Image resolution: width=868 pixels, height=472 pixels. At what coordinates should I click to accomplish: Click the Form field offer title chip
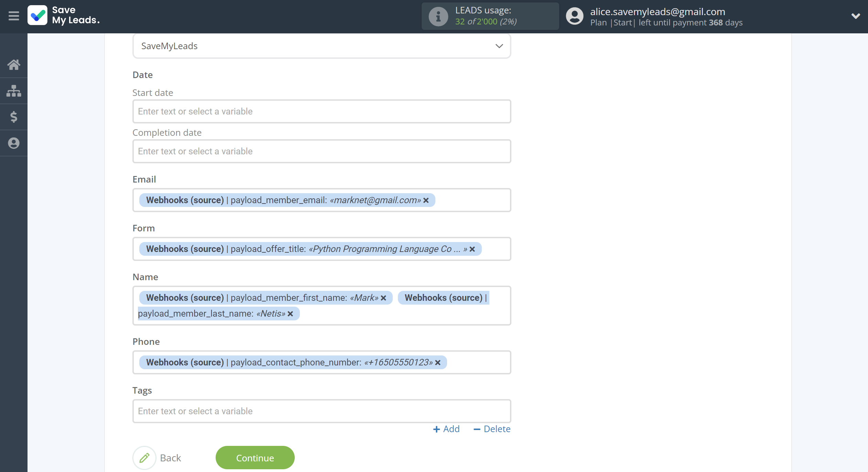coord(310,249)
